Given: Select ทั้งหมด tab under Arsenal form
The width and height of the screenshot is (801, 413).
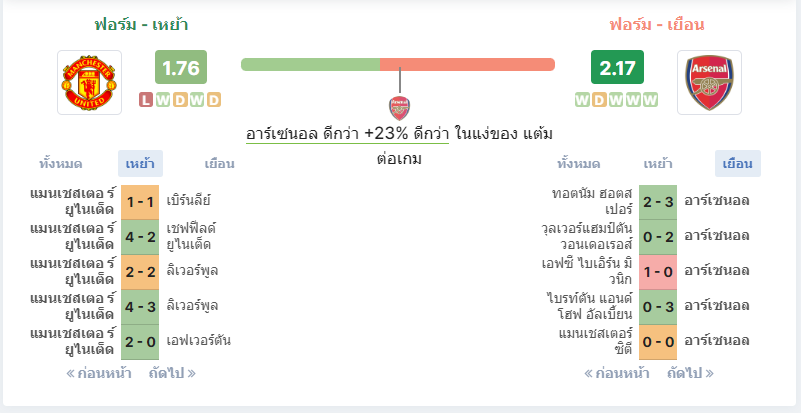Looking at the screenshot, I should click(x=578, y=164).
